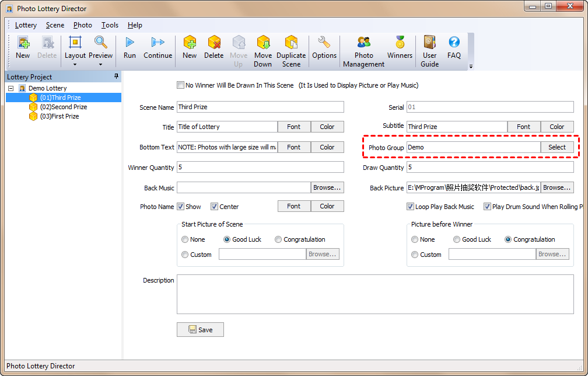
Task: Open the Tools menu
Action: [x=110, y=25]
